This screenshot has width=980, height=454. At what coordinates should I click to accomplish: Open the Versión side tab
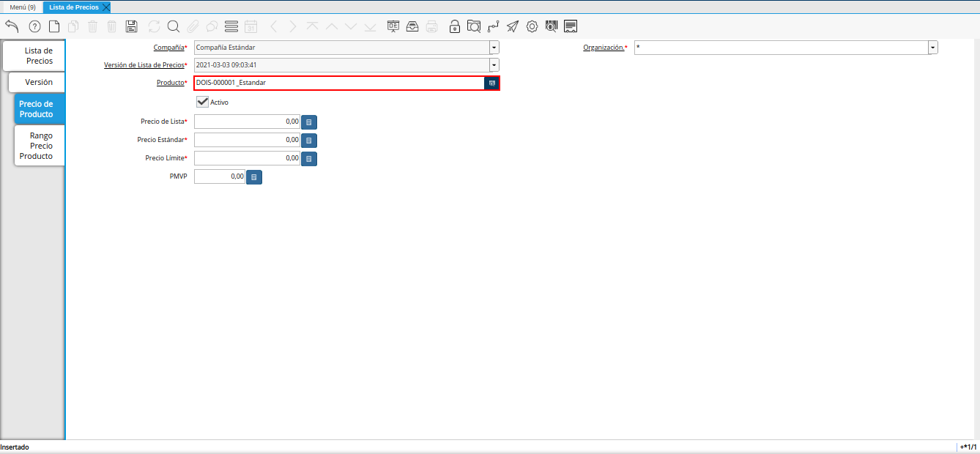coord(37,82)
